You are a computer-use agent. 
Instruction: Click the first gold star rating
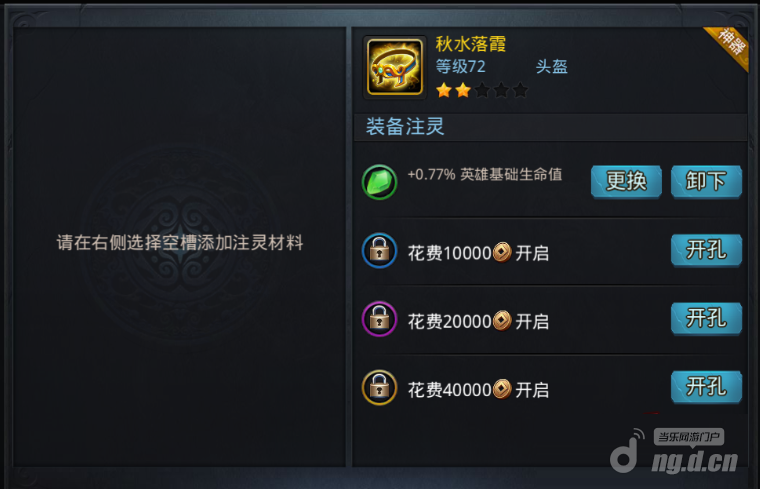click(x=444, y=90)
